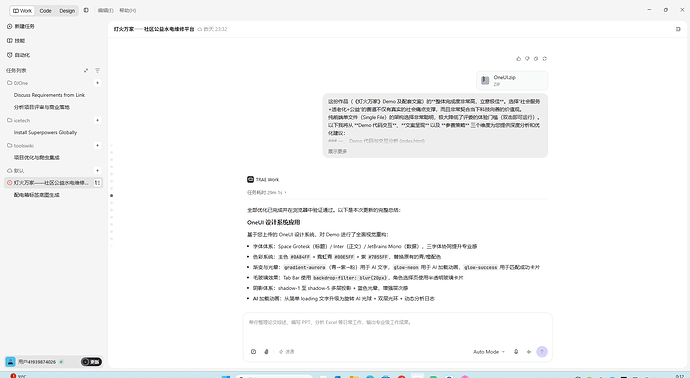Viewport: 690px width, 378px height.
Task: Click the 润色 polish prompt button
Action: click(286, 352)
